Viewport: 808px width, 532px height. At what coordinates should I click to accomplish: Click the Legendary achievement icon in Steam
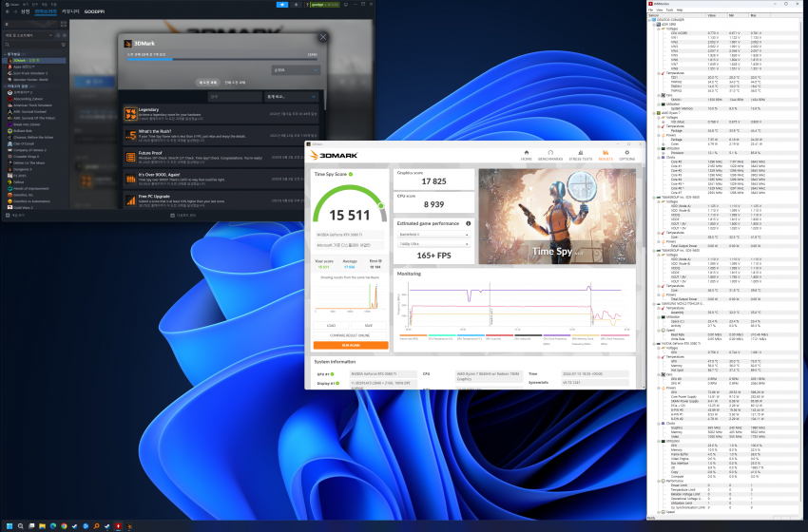pos(130,113)
